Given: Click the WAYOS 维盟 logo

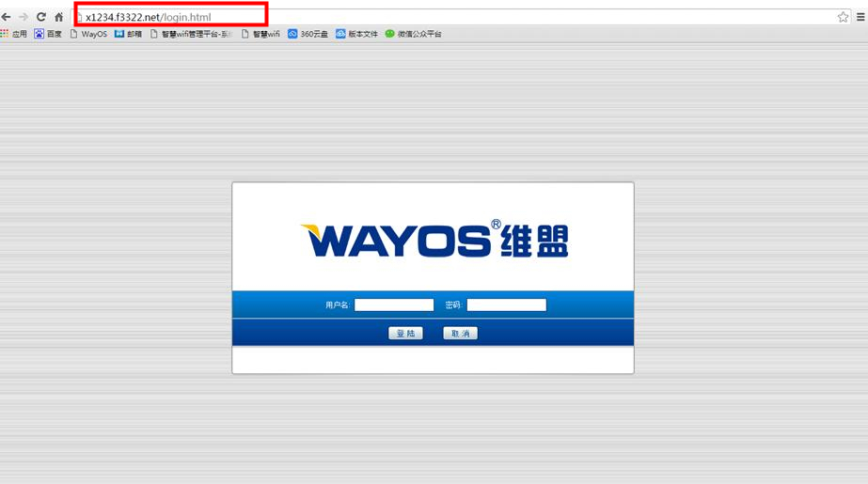Looking at the screenshot, I should [434, 239].
